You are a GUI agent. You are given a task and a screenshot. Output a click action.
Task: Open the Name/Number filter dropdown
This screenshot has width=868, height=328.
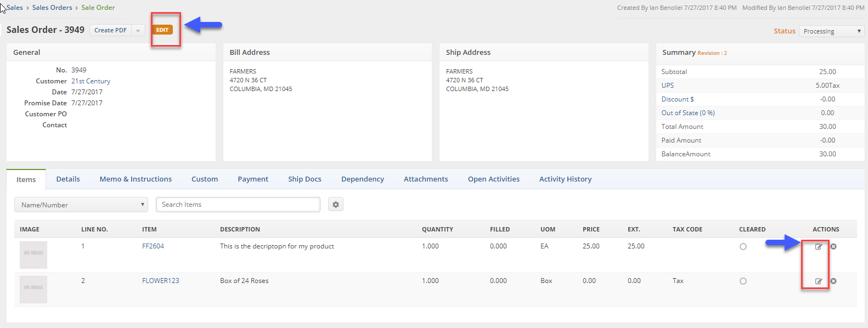tap(81, 205)
